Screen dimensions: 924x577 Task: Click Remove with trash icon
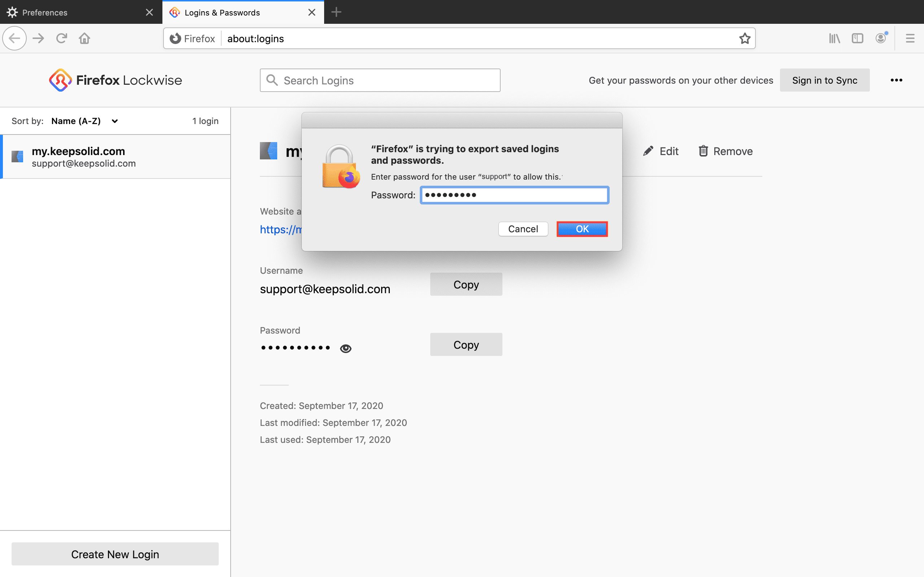tap(725, 151)
